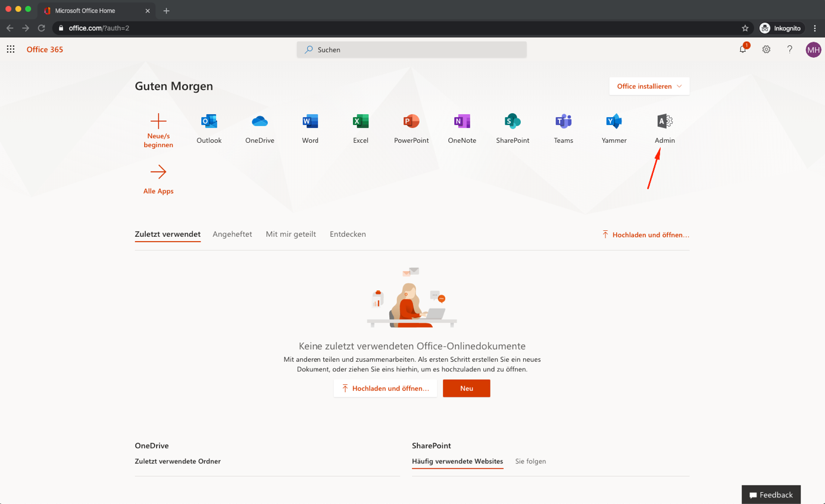Open the Chrome three-dot menu
This screenshot has height=504, width=825.
[815, 28]
